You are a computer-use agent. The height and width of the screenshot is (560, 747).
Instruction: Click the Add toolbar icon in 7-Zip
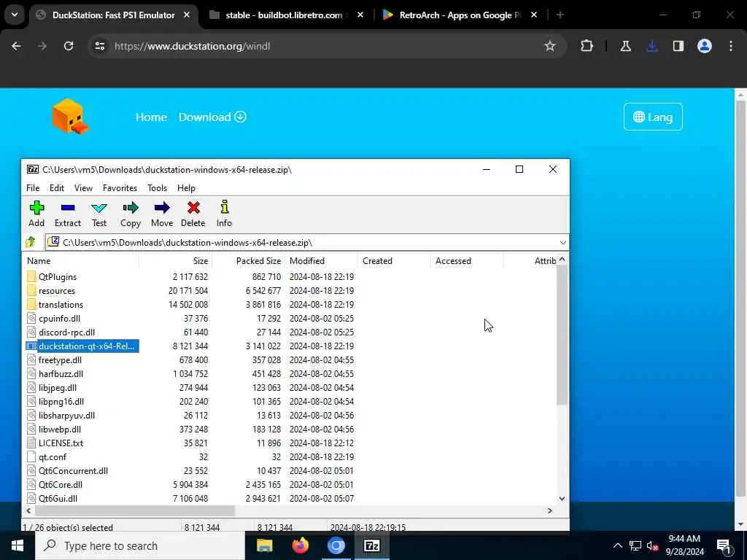coord(36,214)
